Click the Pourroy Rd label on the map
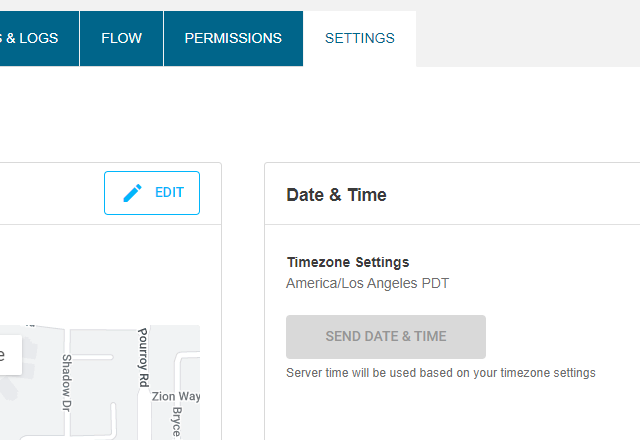Screen dimensions: 640x440 pos(143,357)
